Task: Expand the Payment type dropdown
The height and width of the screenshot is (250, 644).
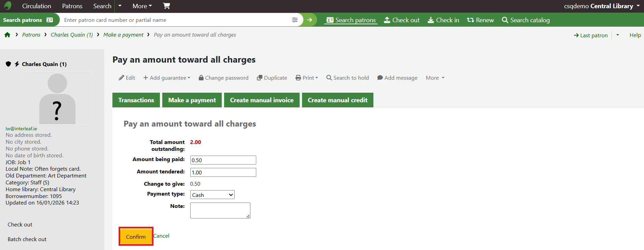Action: pyautogui.click(x=212, y=195)
